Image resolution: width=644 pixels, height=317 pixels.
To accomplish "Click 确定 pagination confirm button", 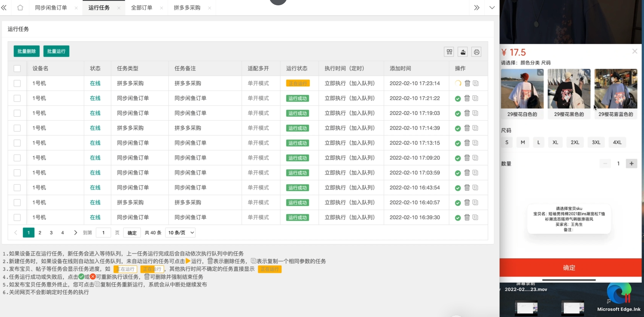I will [x=132, y=233].
